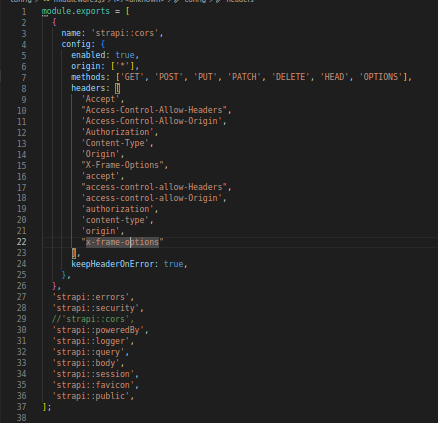Click line number 22 in the gutter
Viewport: 438px width, 423px height.
click(21, 242)
